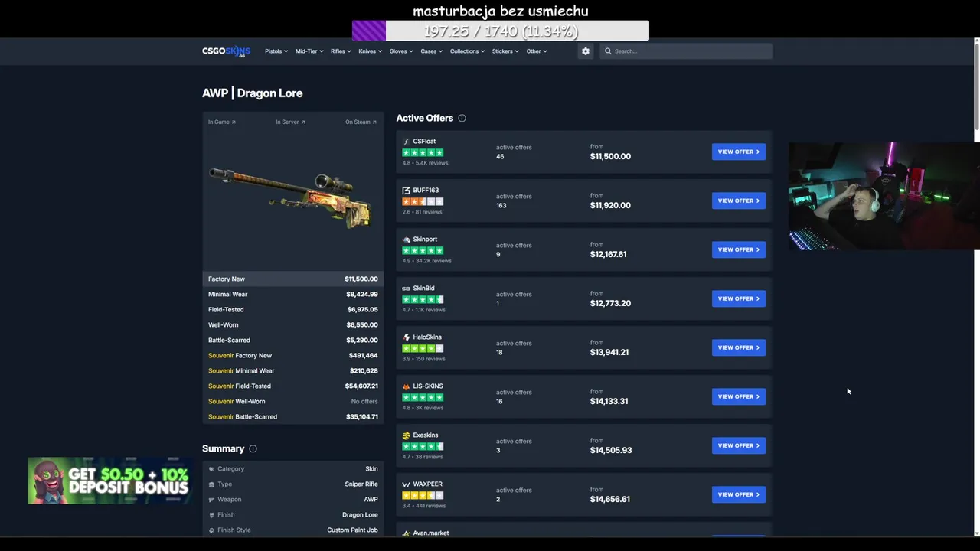Select the Souvenir Factory New row
The image size is (980, 551).
293,355
